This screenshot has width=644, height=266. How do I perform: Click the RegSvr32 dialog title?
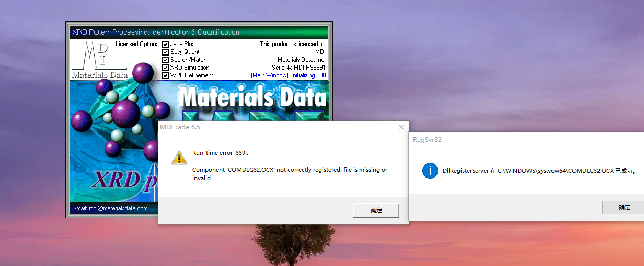tap(427, 140)
